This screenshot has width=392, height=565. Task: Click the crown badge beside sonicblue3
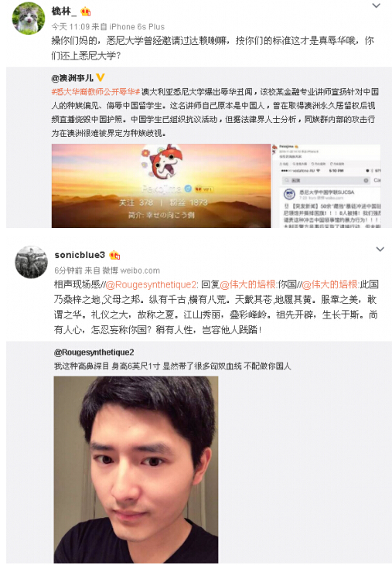[114, 255]
